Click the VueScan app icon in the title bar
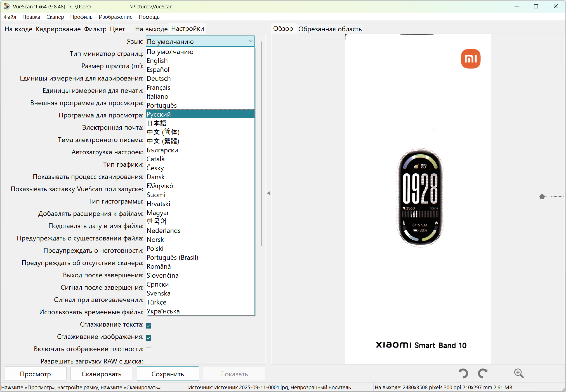Image resolution: width=566 pixels, height=392 pixels. pos(7,6)
